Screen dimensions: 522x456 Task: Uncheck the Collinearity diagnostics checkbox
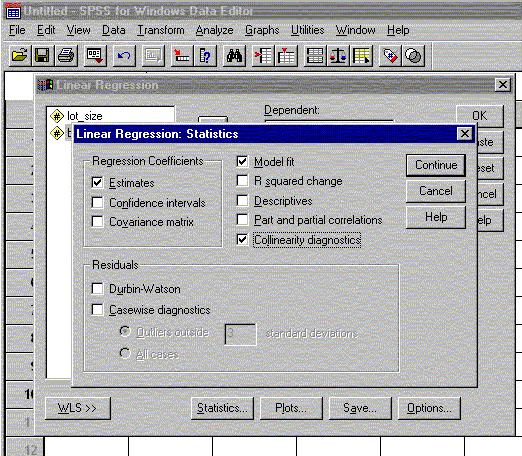[242, 240]
